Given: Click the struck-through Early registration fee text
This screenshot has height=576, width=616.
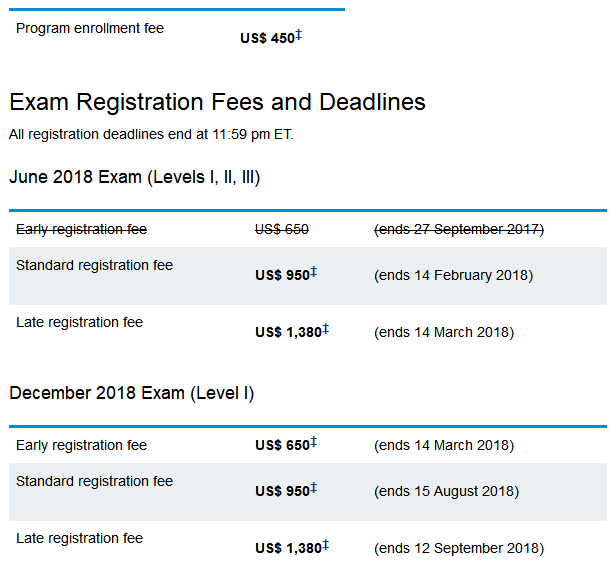Looking at the screenshot, I should (x=81, y=229).
